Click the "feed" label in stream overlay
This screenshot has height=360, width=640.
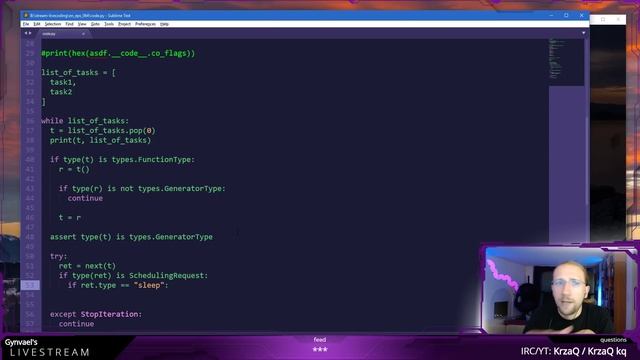coord(320,340)
